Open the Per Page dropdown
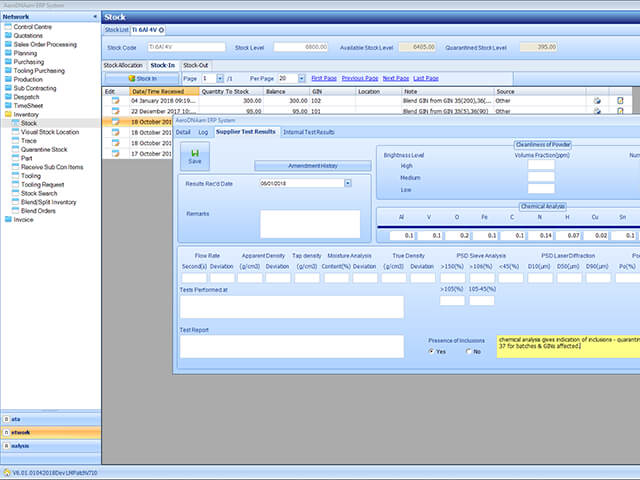640x480 pixels. (x=301, y=78)
